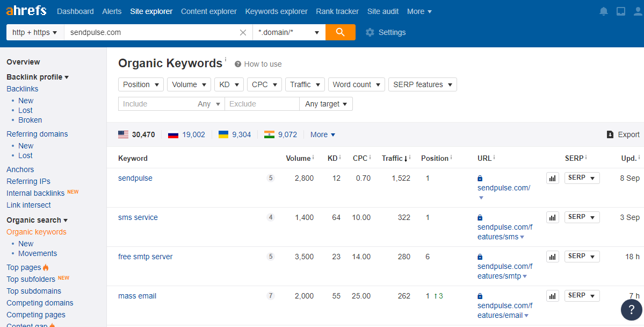Go to Site audit in top menu
Viewport: 644px width, 327px height.
(x=383, y=11)
